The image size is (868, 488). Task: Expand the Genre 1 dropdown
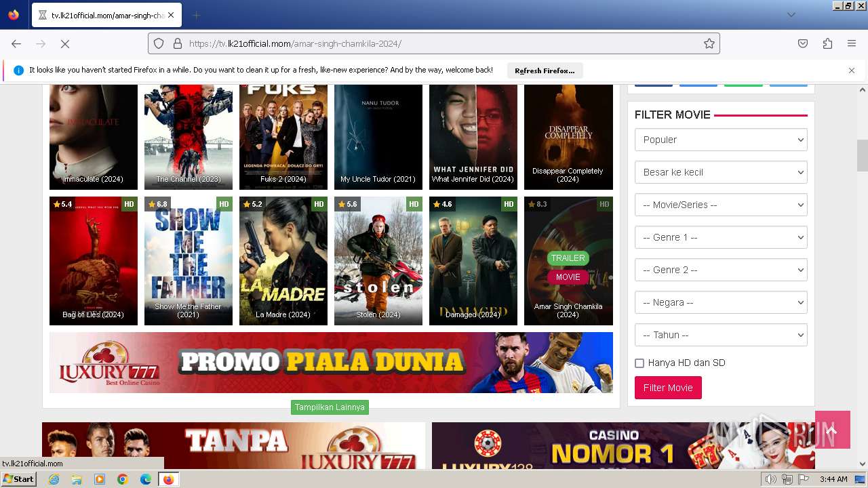[721, 237]
